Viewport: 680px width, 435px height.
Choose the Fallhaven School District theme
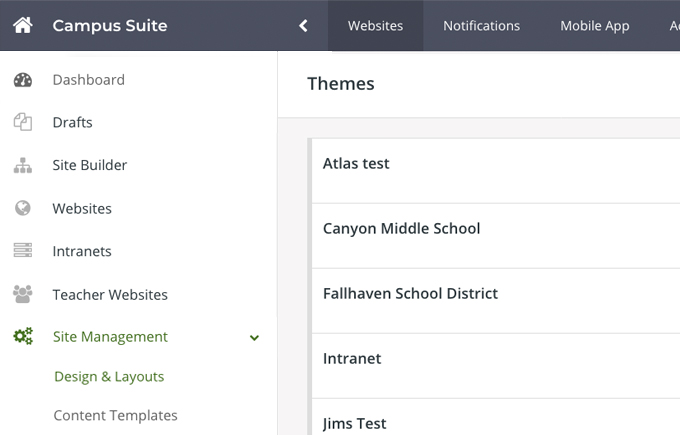(410, 294)
